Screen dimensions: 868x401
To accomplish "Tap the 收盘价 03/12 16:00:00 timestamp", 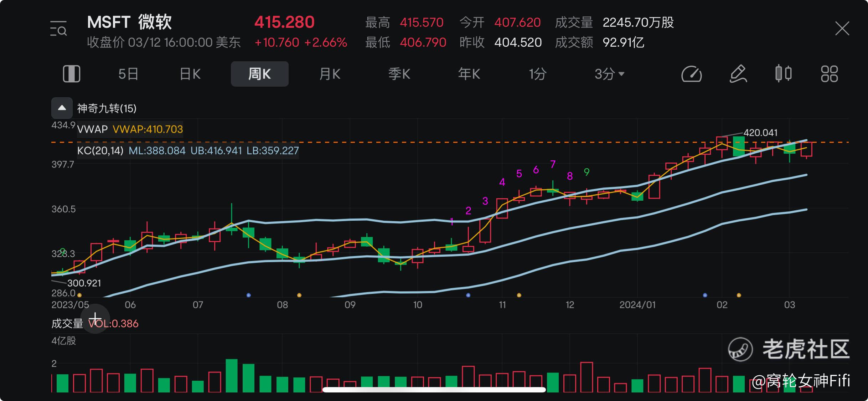I will pos(164,42).
